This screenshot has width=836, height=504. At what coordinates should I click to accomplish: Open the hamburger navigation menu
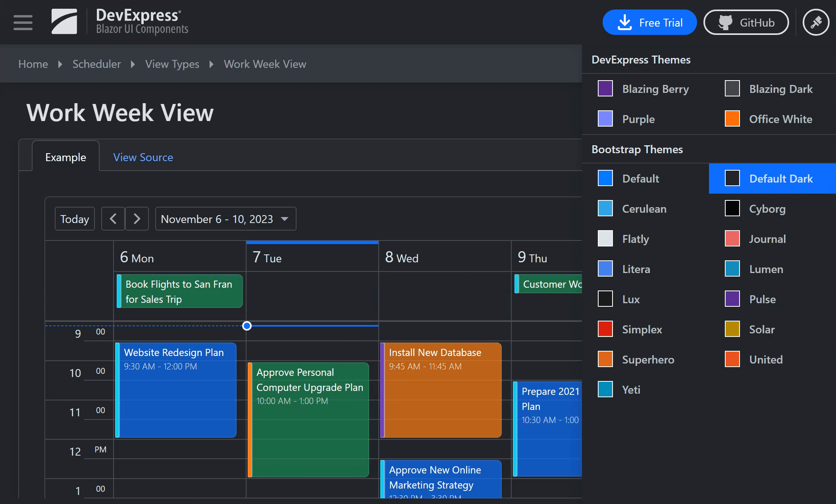(23, 23)
